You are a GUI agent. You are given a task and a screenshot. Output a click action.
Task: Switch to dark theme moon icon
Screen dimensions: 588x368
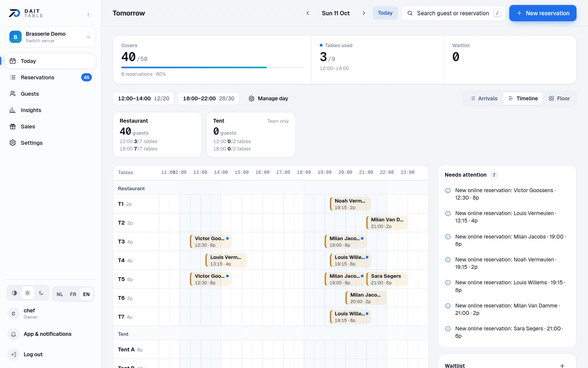pyautogui.click(x=41, y=293)
